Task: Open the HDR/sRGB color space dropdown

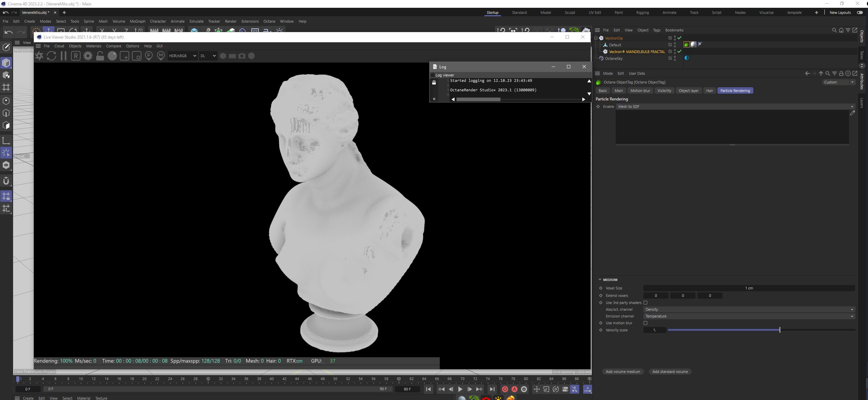Action: 183,56
